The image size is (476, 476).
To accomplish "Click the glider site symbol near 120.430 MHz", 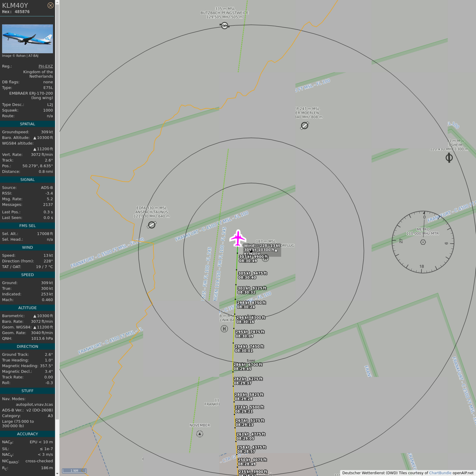I will tap(449, 158).
